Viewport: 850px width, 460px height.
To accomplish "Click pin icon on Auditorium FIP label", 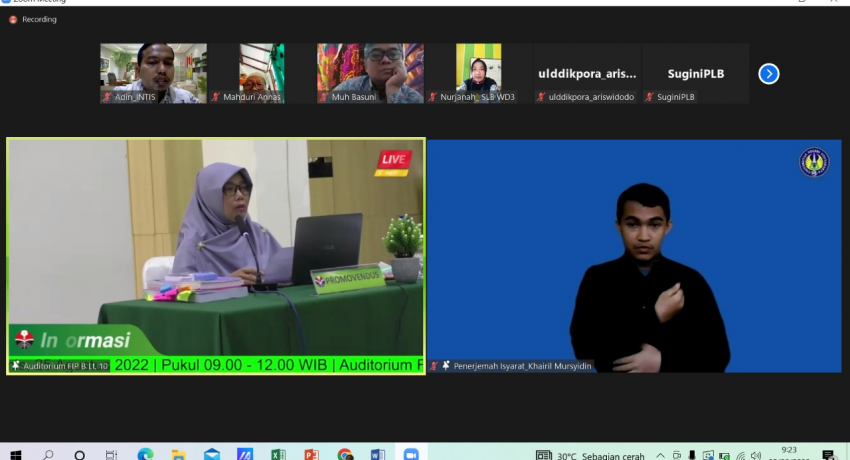I will [x=16, y=366].
